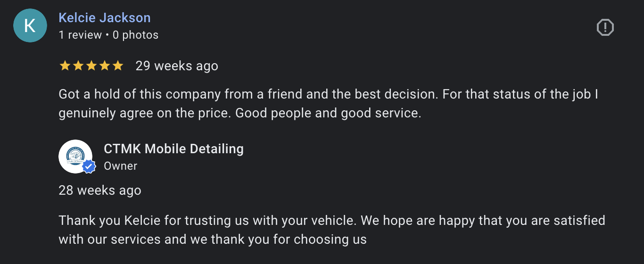Viewport: 644px width, 264px height.
Task: Click the '29 weeks ago' review timestamp
Action: tap(177, 66)
